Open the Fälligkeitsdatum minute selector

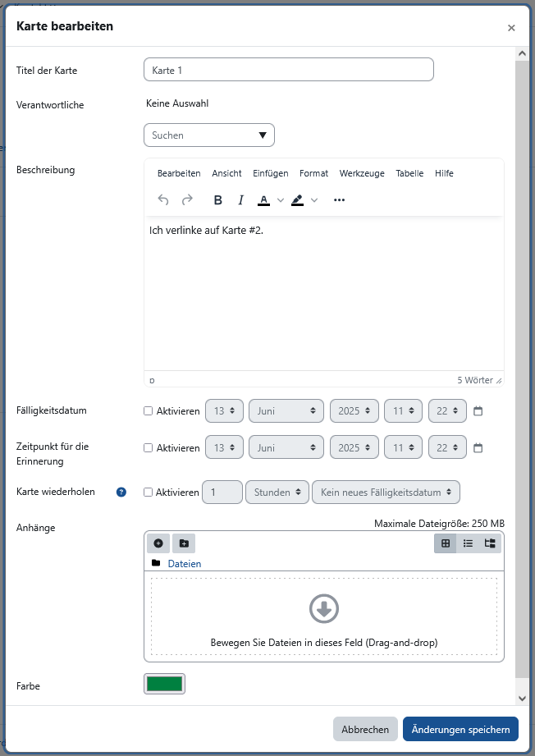[x=447, y=410]
